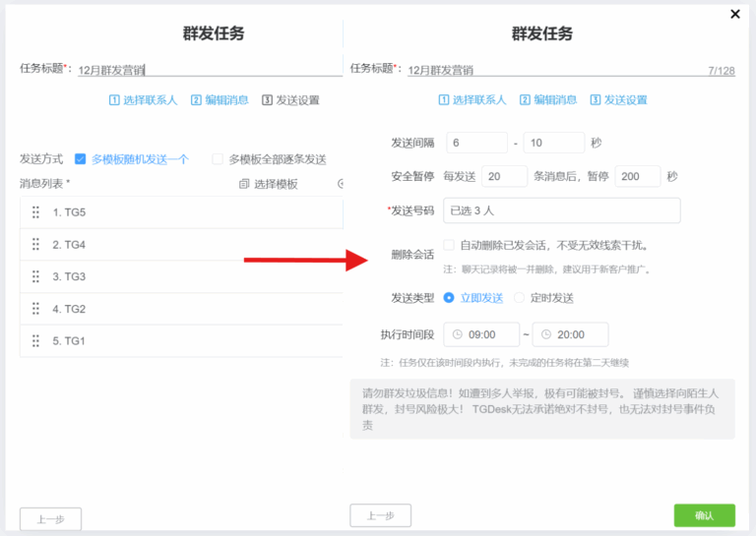Go to step 2 编辑消息 in right panel

(x=548, y=99)
